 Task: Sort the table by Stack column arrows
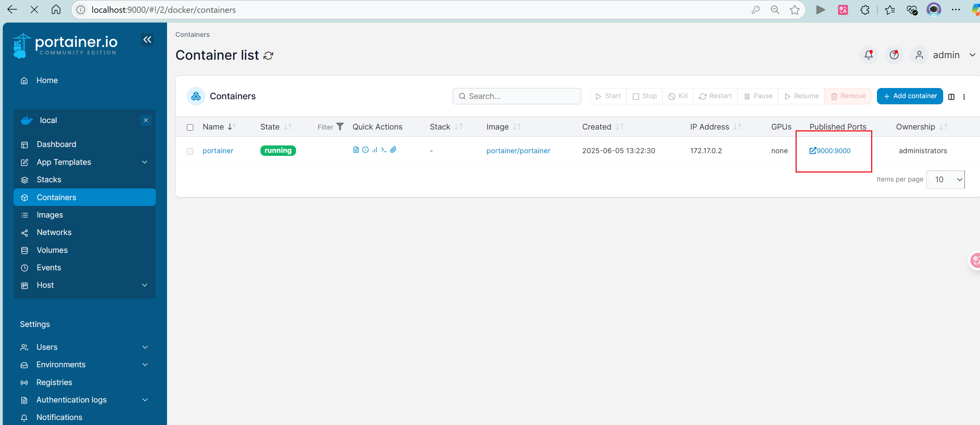click(x=459, y=127)
